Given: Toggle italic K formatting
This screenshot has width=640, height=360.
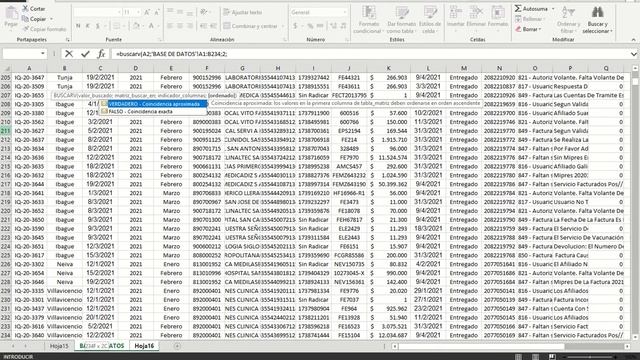Looking at the screenshot, I should [x=88, y=26].
